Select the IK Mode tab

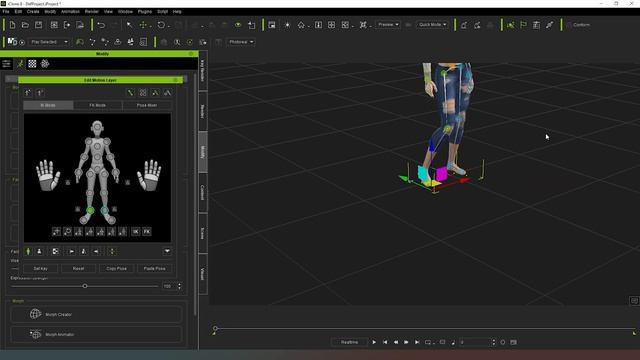48,105
